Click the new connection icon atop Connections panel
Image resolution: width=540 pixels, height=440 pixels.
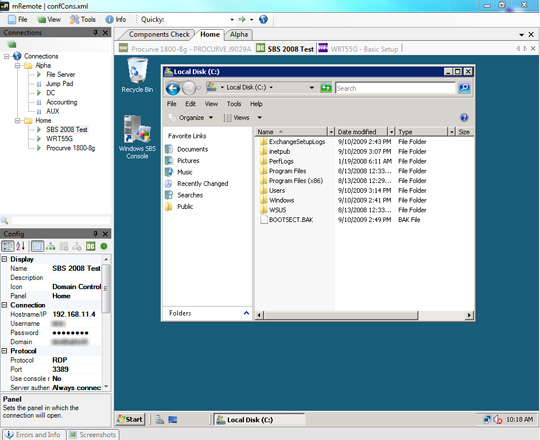point(12,44)
